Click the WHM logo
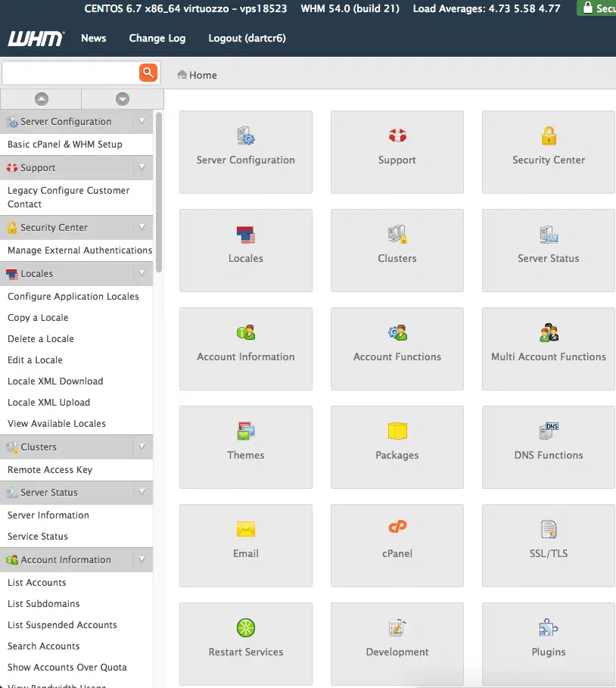 pos(36,39)
